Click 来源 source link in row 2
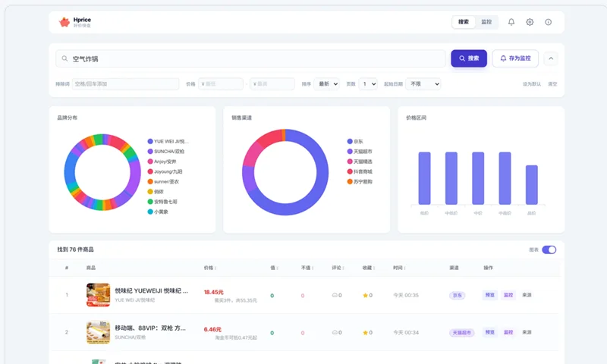 (x=527, y=332)
